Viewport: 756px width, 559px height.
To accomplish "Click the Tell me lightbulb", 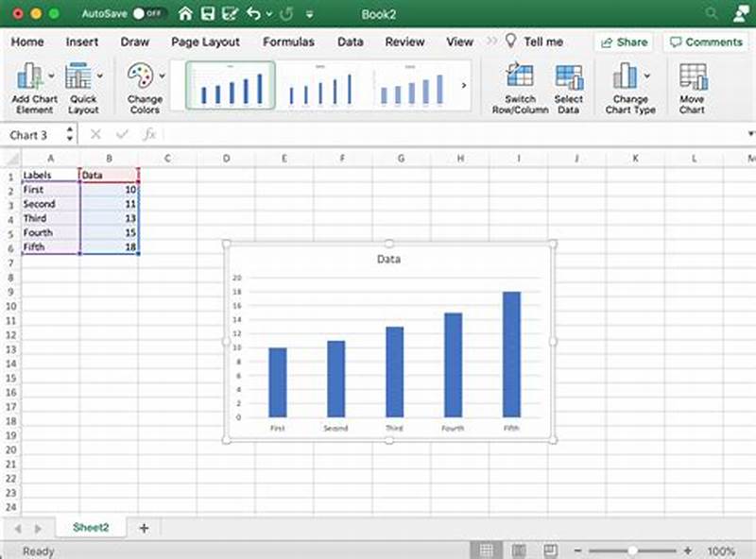I will [x=510, y=42].
